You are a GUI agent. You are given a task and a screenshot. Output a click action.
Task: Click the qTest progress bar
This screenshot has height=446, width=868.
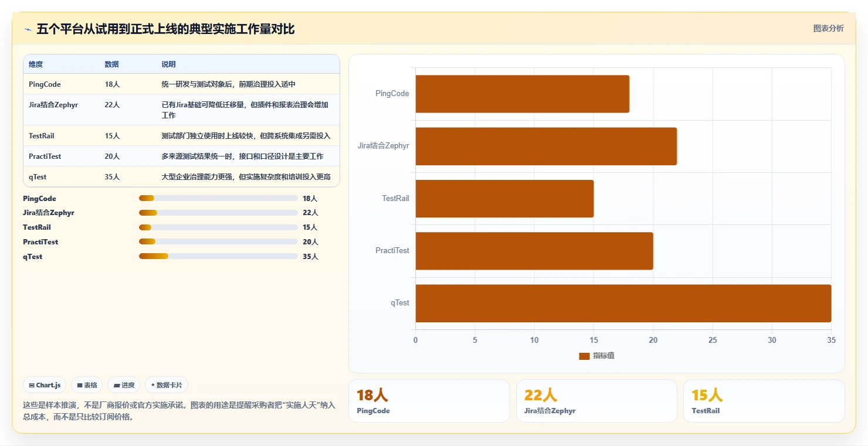[218, 256]
